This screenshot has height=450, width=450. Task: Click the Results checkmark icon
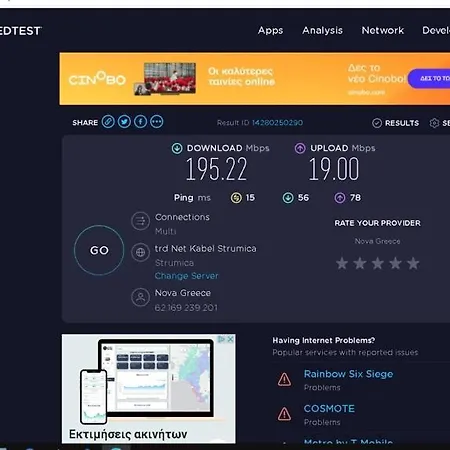(x=377, y=123)
